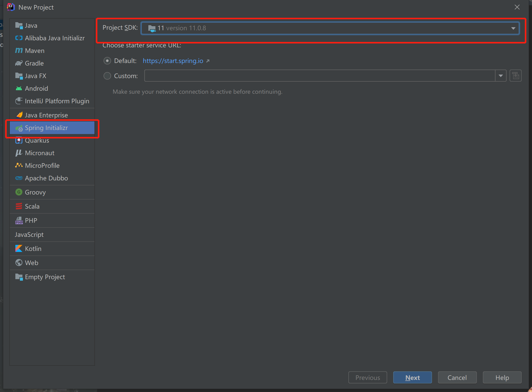This screenshot has height=392, width=532.
Task: Click the Custom URL text field
Action: click(x=319, y=76)
